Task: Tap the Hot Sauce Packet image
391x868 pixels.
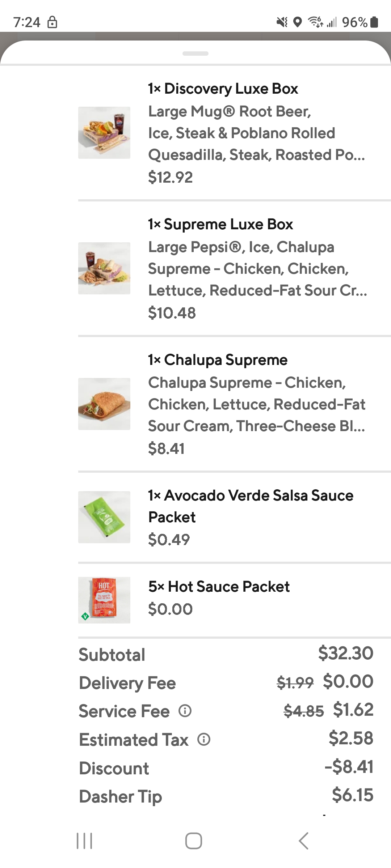Action: point(104,600)
